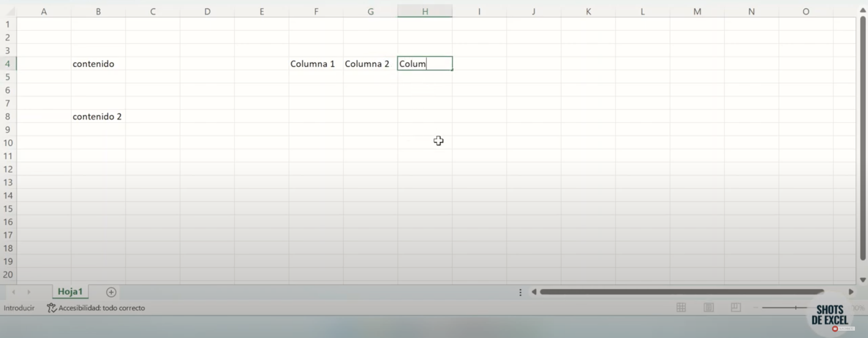Click the Introducir status indicator
The image size is (868, 338).
coord(19,307)
